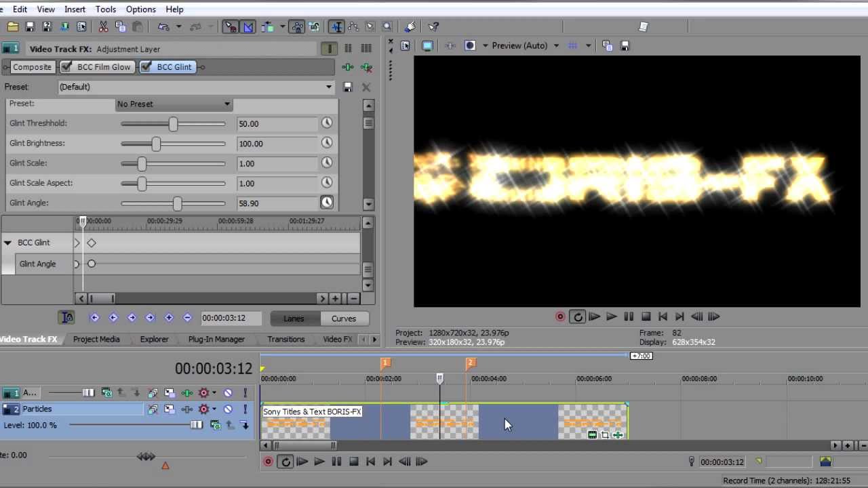The image size is (868, 488).
Task: Open the Tools menu
Action: pyautogui.click(x=105, y=9)
